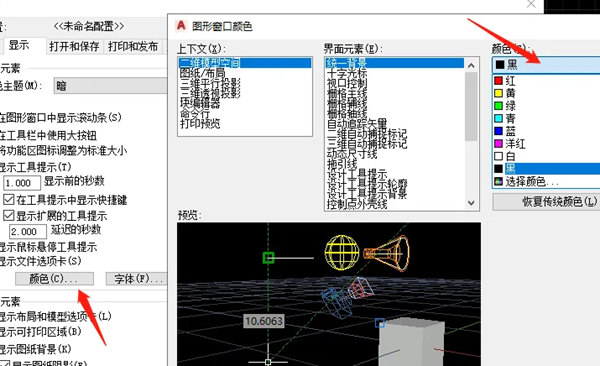The image size is (600, 366).
Task: Click the 颜色(C)... button
Action: (x=54, y=278)
